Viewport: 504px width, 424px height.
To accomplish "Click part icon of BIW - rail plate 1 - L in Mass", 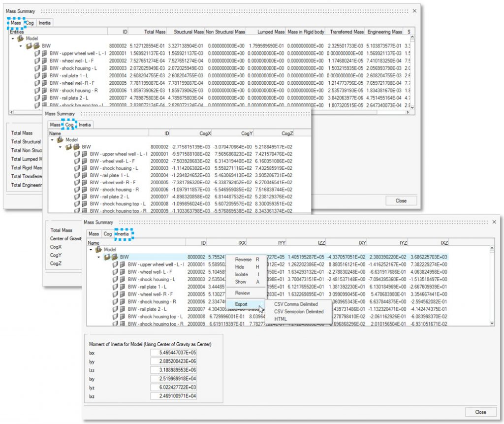I will coord(45,75).
